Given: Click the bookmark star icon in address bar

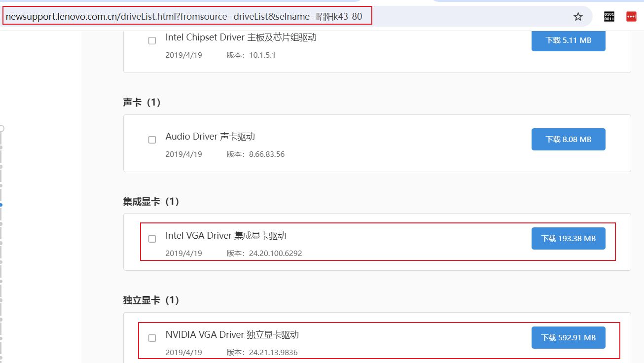Looking at the screenshot, I should point(578,17).
